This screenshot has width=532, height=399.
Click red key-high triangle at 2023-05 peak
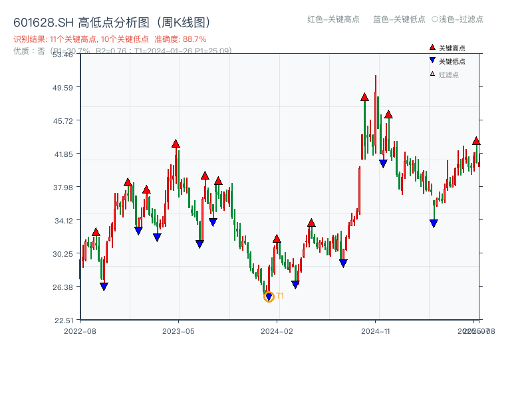(176, 144)
